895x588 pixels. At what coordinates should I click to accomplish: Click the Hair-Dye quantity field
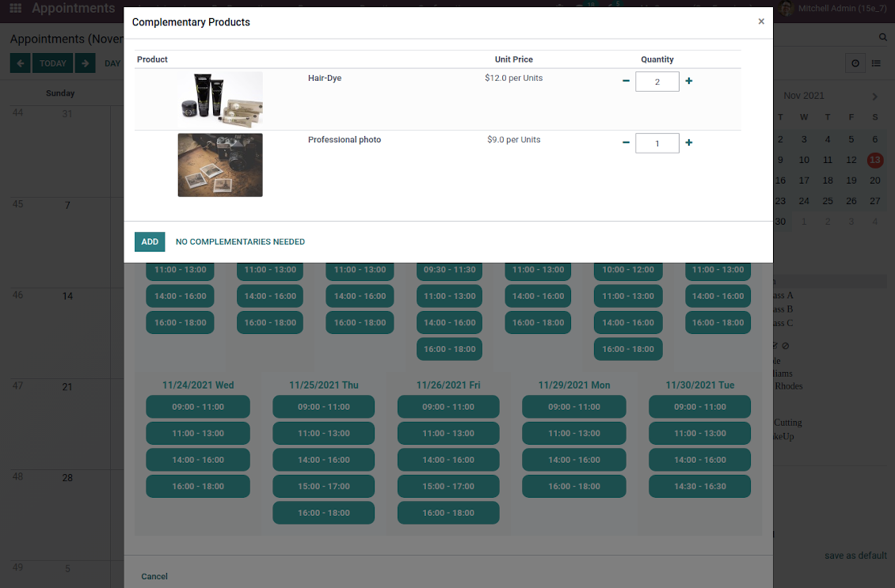(657, 82)
